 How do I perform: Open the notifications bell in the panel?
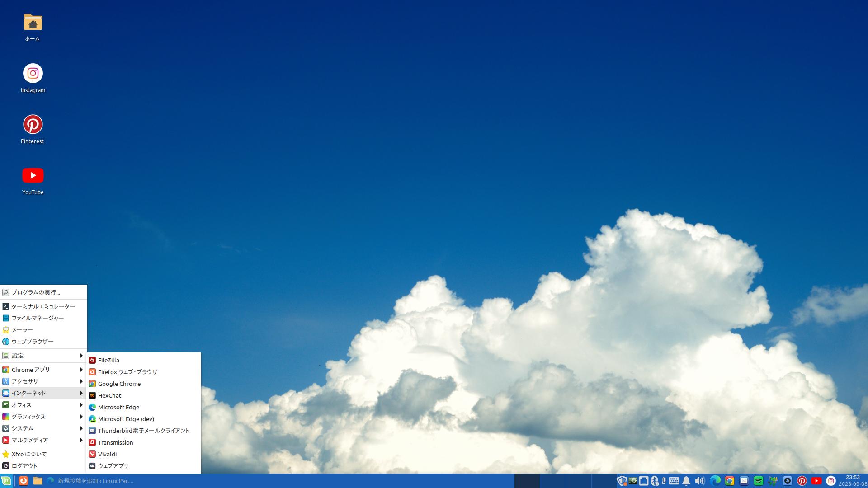686,481
